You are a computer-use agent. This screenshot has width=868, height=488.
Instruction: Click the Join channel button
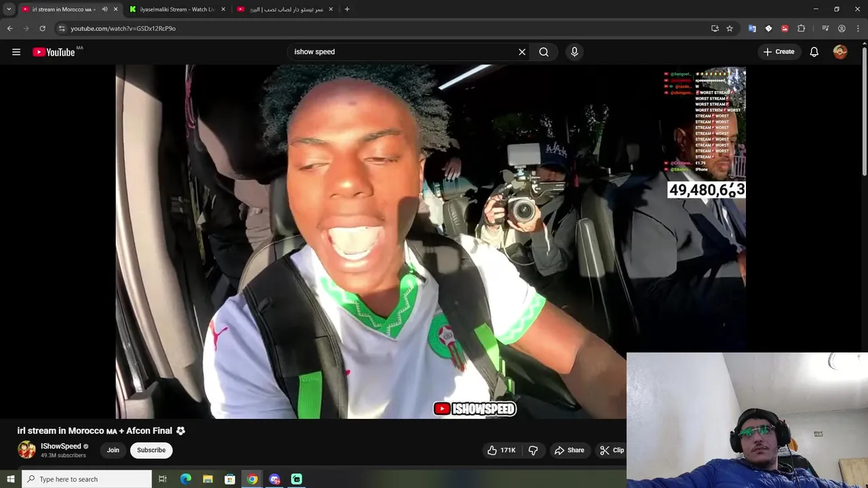click(x=113, y=450)
